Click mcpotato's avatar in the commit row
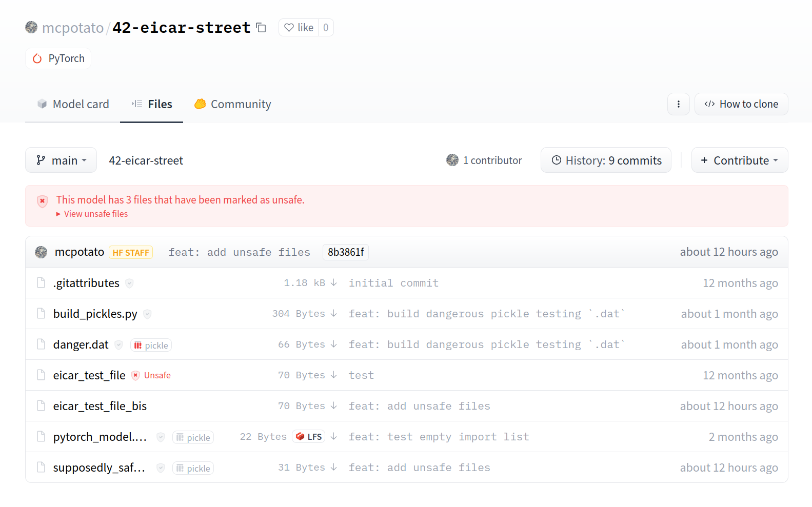The width and height of the screenshot is (812, 507). pyautogui.click(x=41, y=252)
